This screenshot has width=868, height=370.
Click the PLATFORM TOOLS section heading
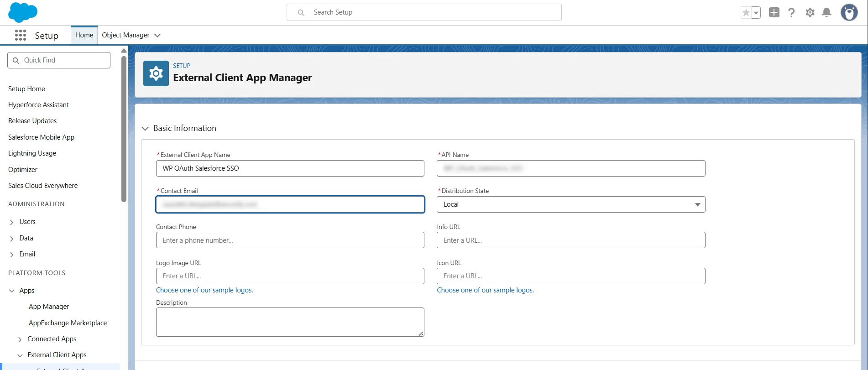tap(37, 273)
